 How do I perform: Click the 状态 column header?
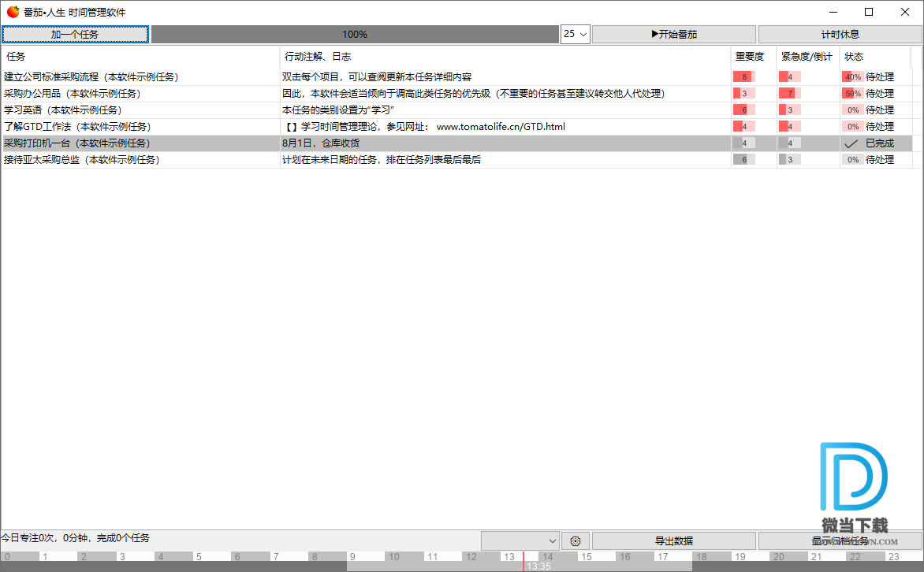875,57
